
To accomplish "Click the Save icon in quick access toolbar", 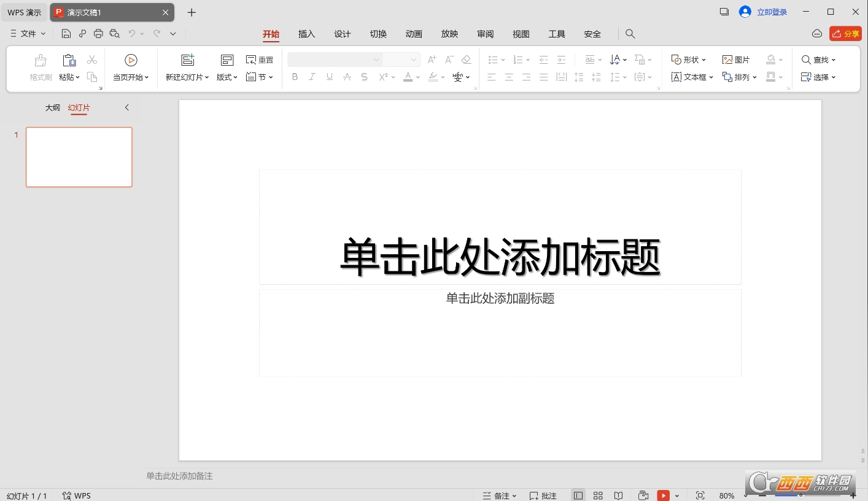I will tap(66, 34).
